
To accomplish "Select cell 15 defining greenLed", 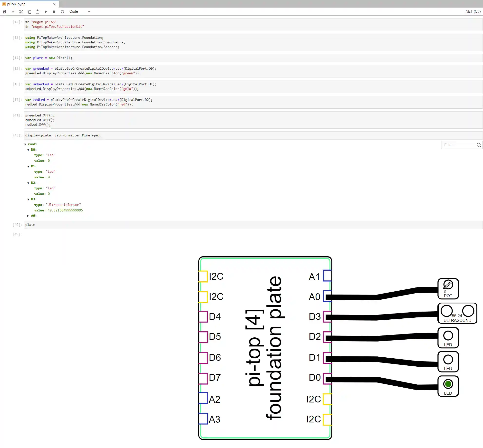I will coord(253,71).
